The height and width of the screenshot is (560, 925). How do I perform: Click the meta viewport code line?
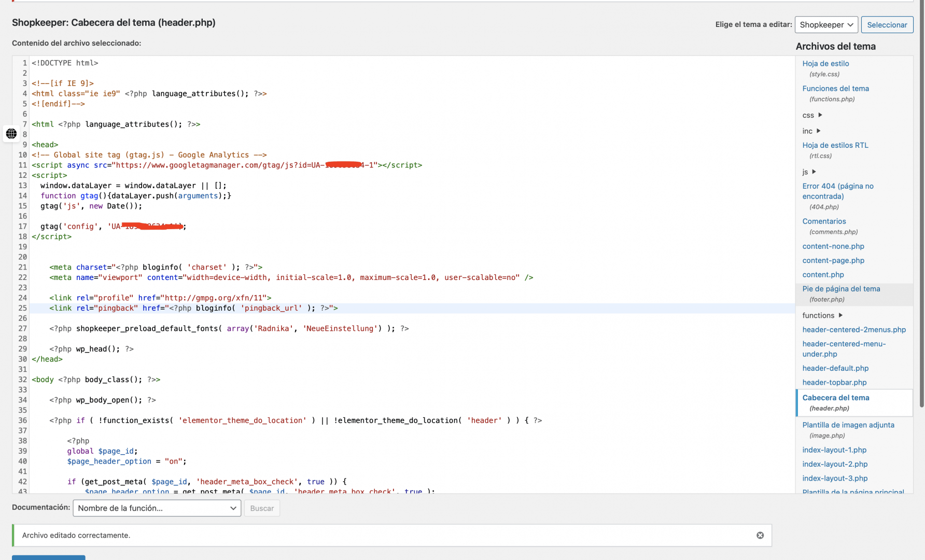[291, 277]
